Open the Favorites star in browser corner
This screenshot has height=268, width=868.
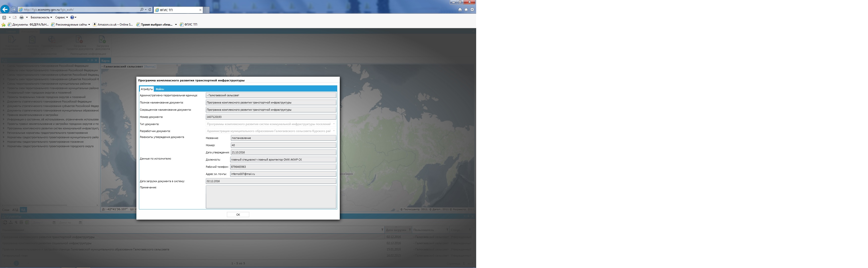click(466, 9)
